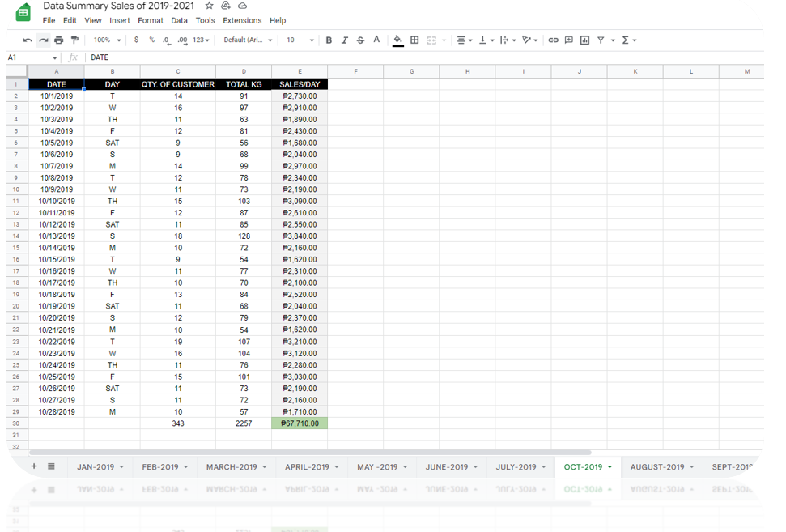Toggle italic formatting

[344, 40]
